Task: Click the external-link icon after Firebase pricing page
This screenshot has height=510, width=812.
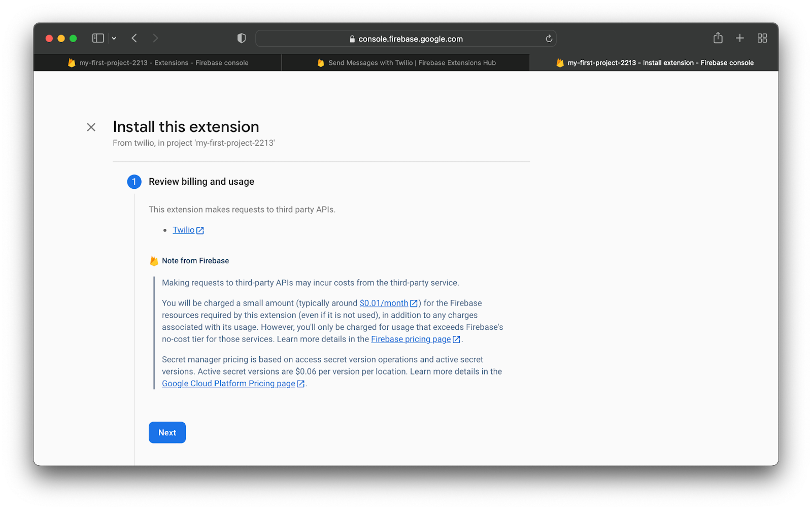Action: [x=456, y=339]
